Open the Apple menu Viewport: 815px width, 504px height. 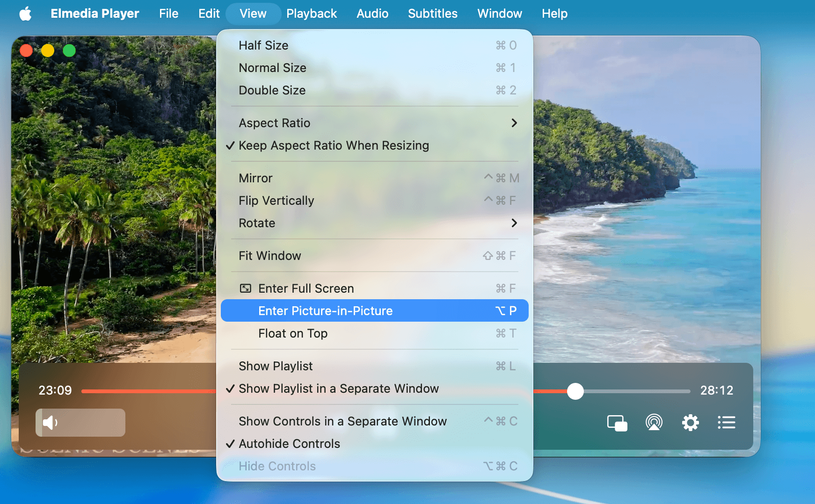click(x=26, y=14)
